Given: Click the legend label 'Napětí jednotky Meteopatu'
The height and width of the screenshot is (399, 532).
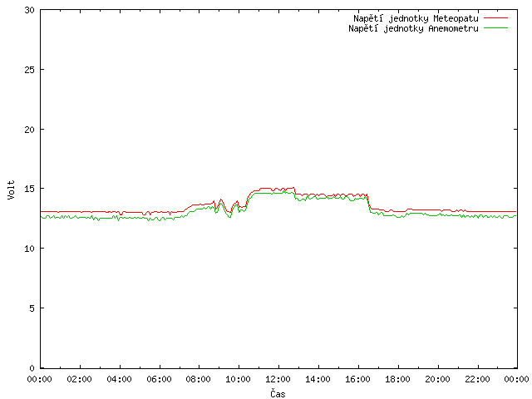Looking at the screenshot, I should tap(416, 18).
